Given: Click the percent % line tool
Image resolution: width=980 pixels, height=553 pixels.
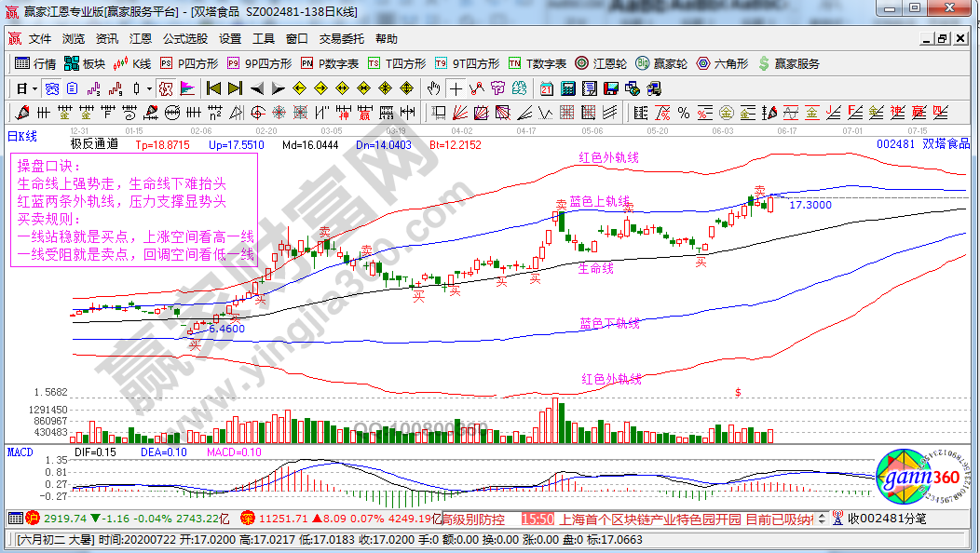Looking at the screenshot, I should tap(684, 113).
